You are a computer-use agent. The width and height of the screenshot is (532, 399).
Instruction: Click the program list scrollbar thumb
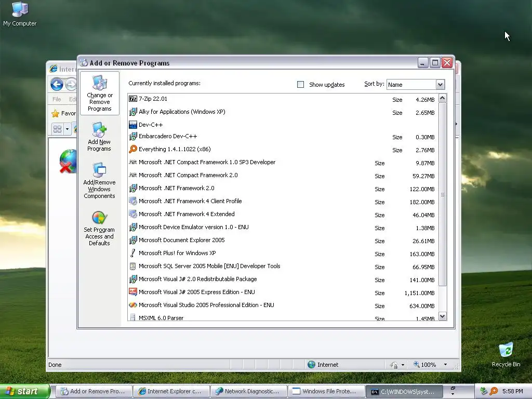point(443,194)
